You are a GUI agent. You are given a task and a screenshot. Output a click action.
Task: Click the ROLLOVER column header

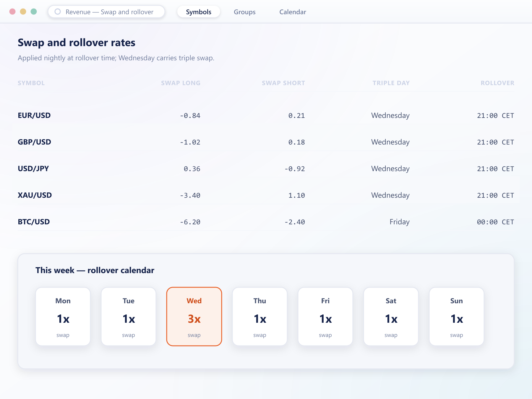click(497, 83)
